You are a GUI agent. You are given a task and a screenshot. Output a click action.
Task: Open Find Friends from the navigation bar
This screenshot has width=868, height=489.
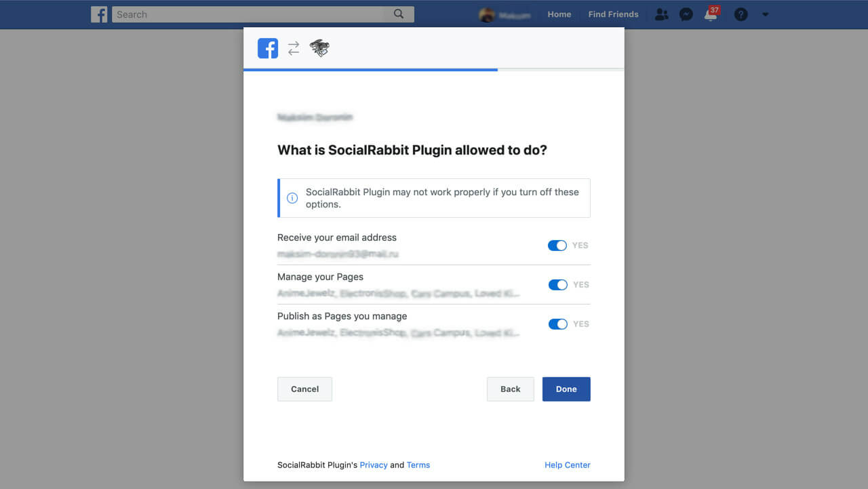[613, 14]
